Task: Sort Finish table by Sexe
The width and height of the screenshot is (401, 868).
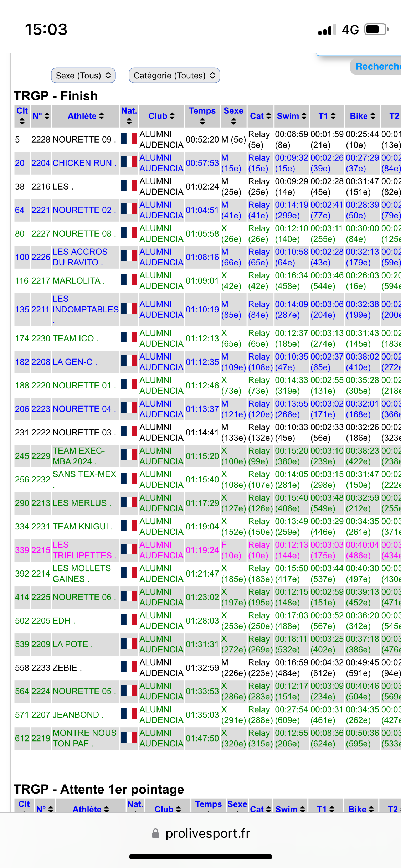Action: click(x=233, y=116)
